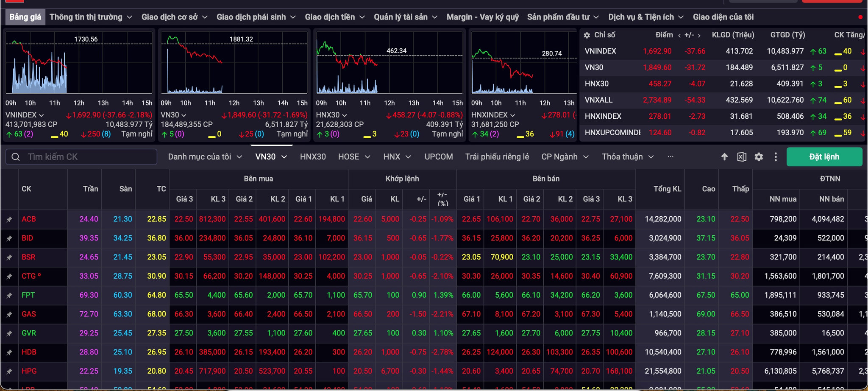
Task: Open the BID stock symbol link
Action: [28, 238]
